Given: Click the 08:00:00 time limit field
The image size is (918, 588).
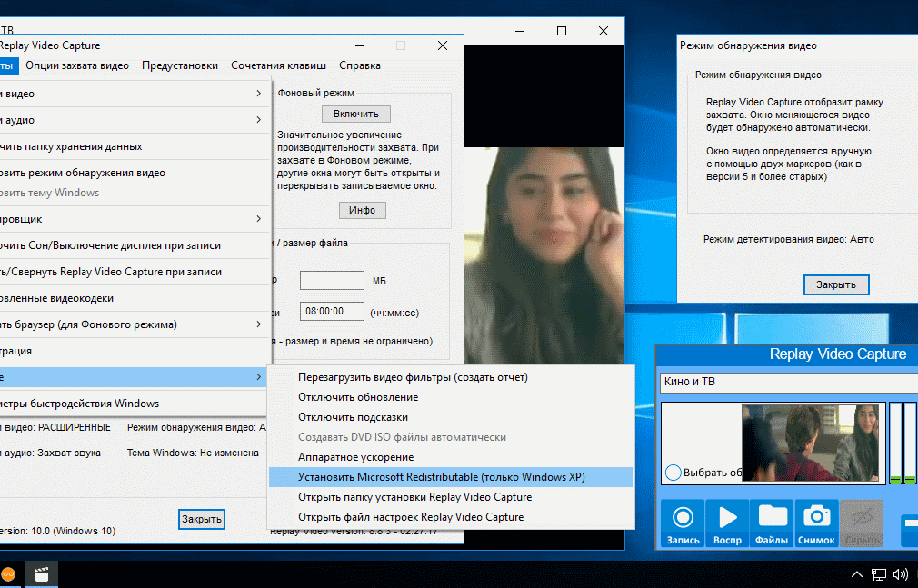Looking at the screenshot, I should click(x=332, y=311).
